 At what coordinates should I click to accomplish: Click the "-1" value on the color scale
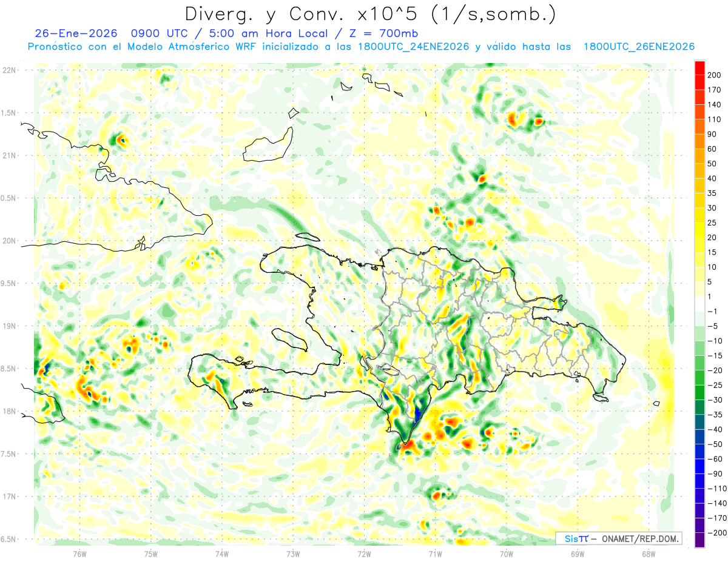point(713,311)
